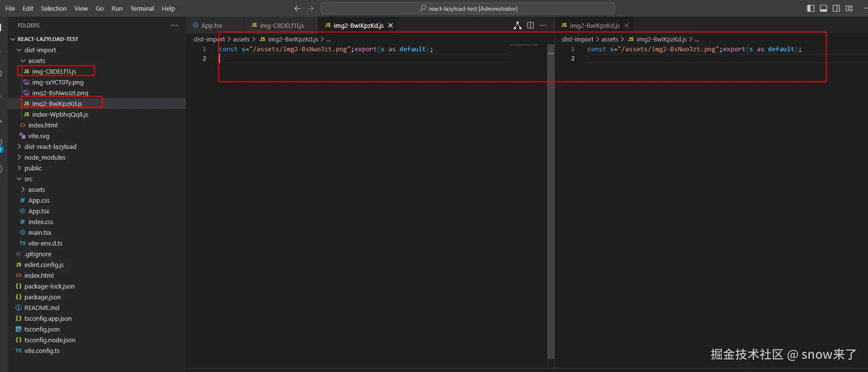Close the active img2-BwIKpzKd.js tab
Screen dimensions: 868x372
point(391,25)
